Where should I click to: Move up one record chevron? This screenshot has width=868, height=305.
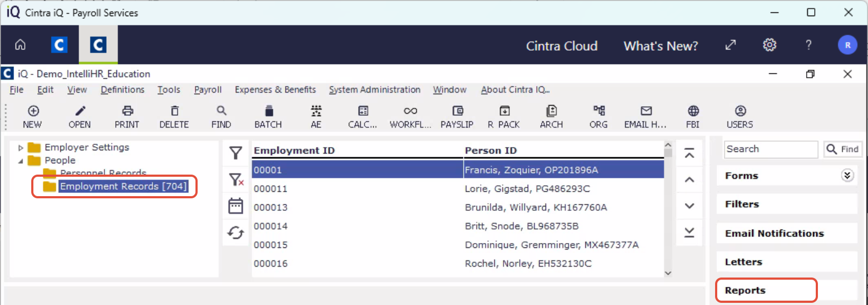point(689,179)
